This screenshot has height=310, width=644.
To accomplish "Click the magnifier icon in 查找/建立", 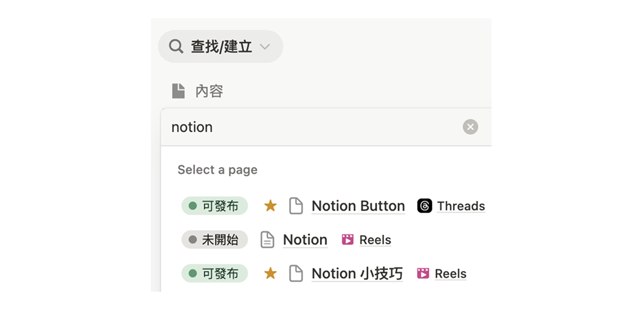I will click(x=176, y=46).
